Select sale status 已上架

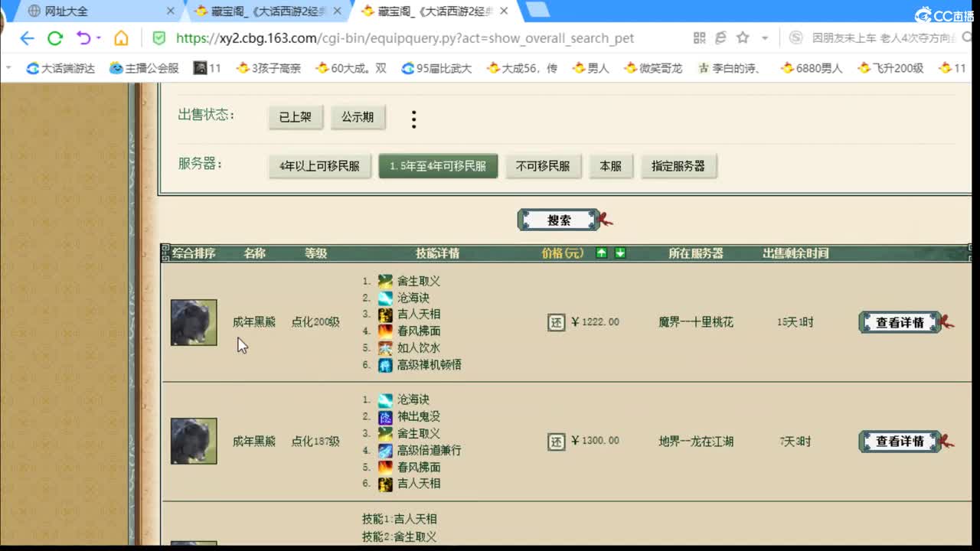(296, 117)
